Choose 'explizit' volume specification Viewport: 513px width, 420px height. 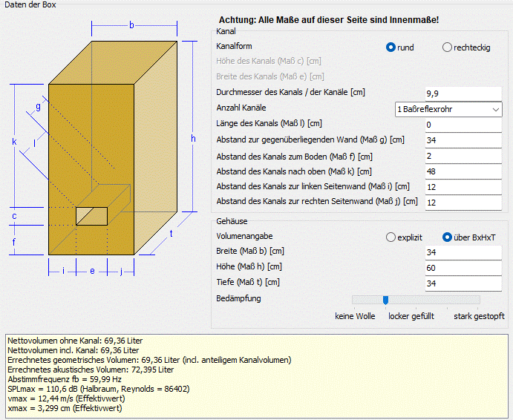tap(391, 237)
